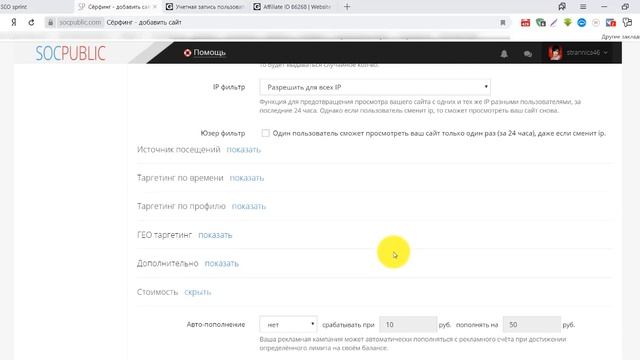Open the puzzle-piece extensions icon
Screen dimensions: 640x360
pos(627,22)
